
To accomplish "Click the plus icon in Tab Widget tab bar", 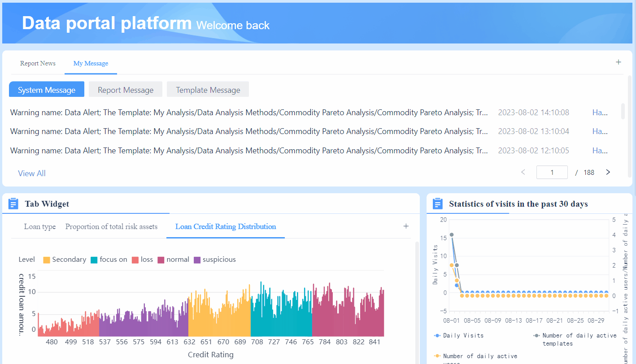I will pyautogui.click(x=406, y=226).
